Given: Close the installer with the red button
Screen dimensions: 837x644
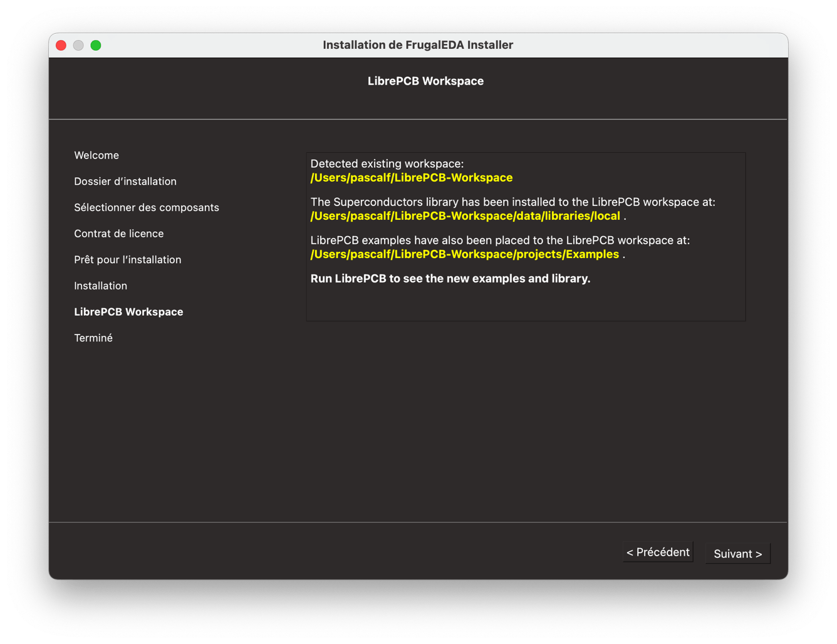Looking at the screenshot, I should [61, 45].
